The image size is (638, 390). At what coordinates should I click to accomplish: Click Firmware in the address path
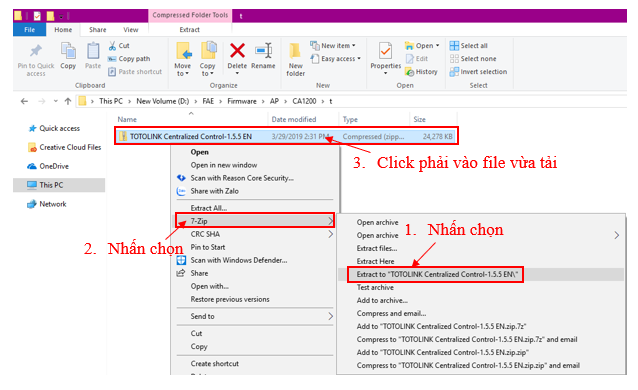(x=242, y=101)
